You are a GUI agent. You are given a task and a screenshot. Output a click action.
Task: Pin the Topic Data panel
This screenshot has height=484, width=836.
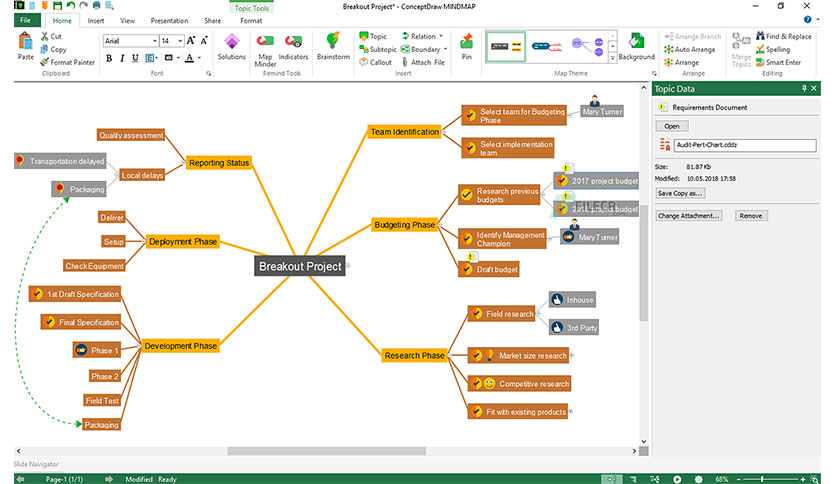tap(804, 88)
